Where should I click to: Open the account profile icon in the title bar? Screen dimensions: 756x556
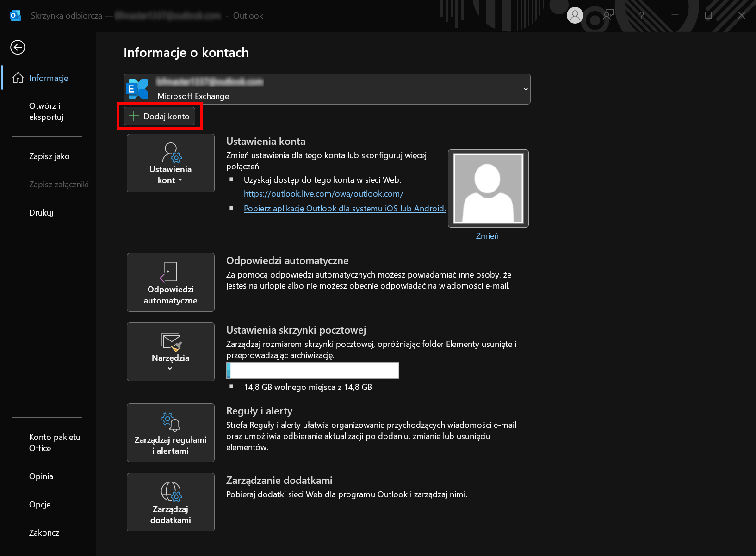tap(575, 15)
